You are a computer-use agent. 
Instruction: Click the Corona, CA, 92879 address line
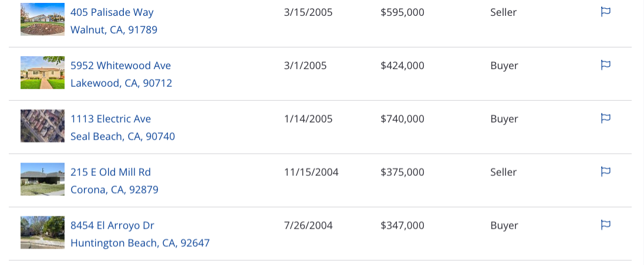tap(114, 190)
